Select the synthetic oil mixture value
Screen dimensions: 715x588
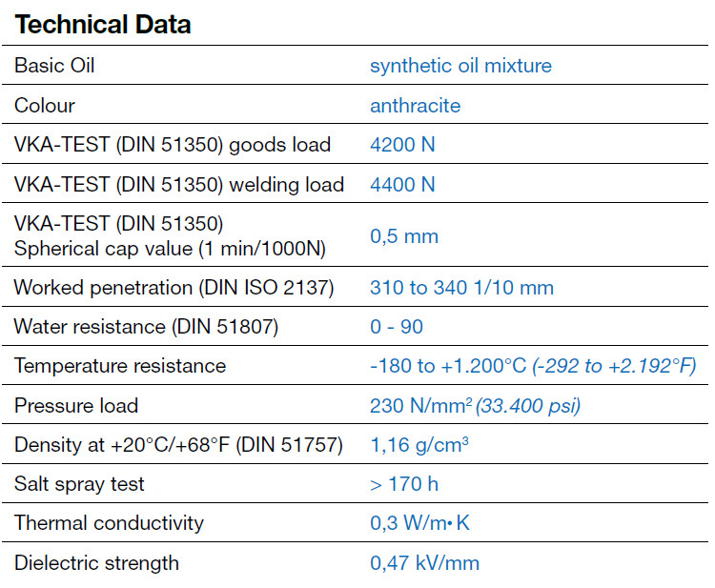click(x=460, y=66)
